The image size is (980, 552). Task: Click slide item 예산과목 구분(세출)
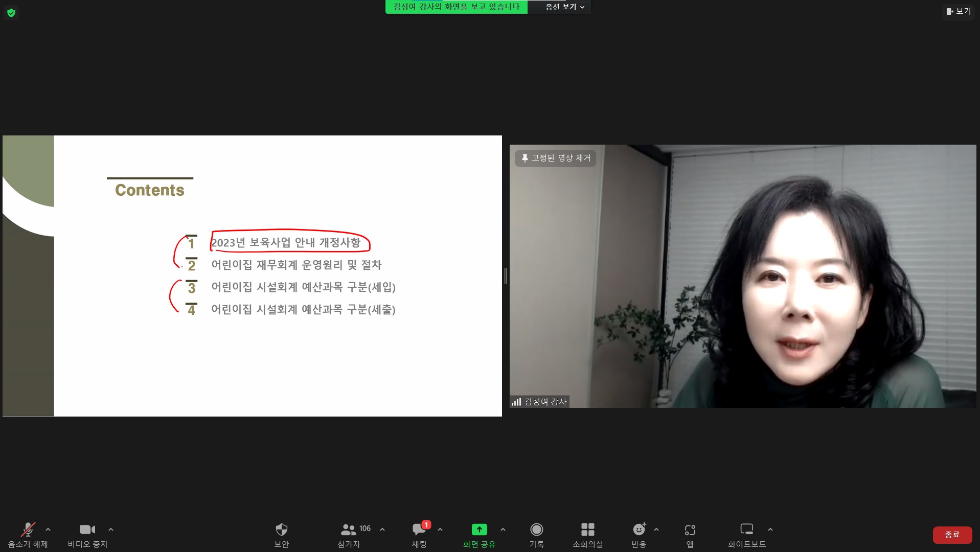(x=304, y=310)
